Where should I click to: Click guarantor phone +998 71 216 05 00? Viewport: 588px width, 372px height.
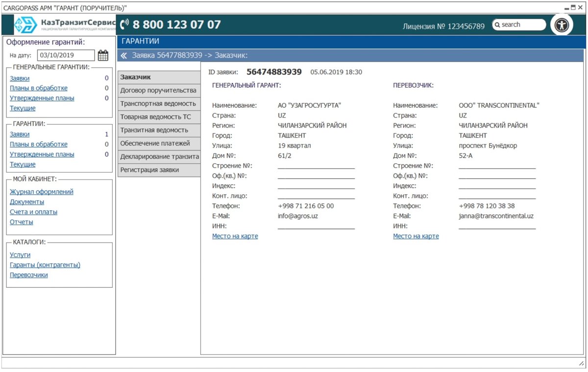click(x=306, y=206)
